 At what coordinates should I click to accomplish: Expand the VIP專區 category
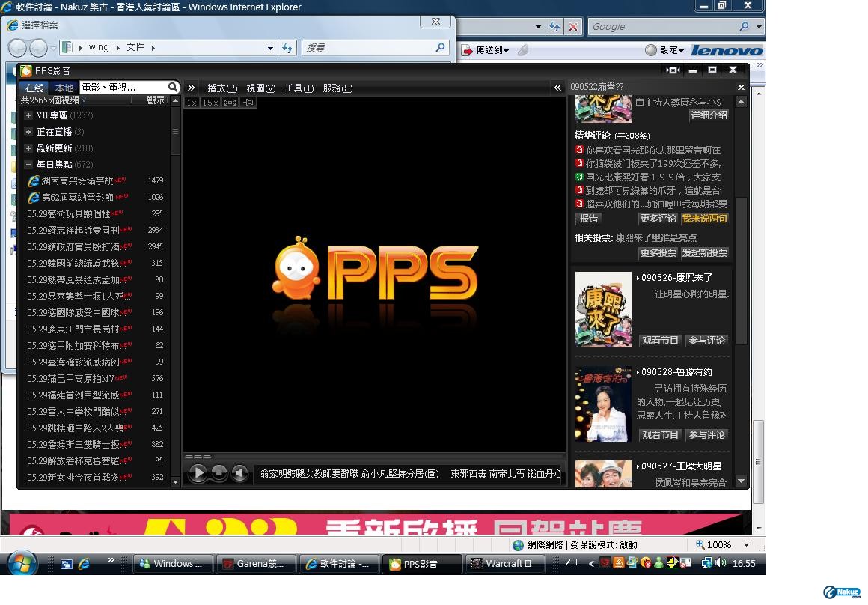pyautogui.click(x=28, y=115)
